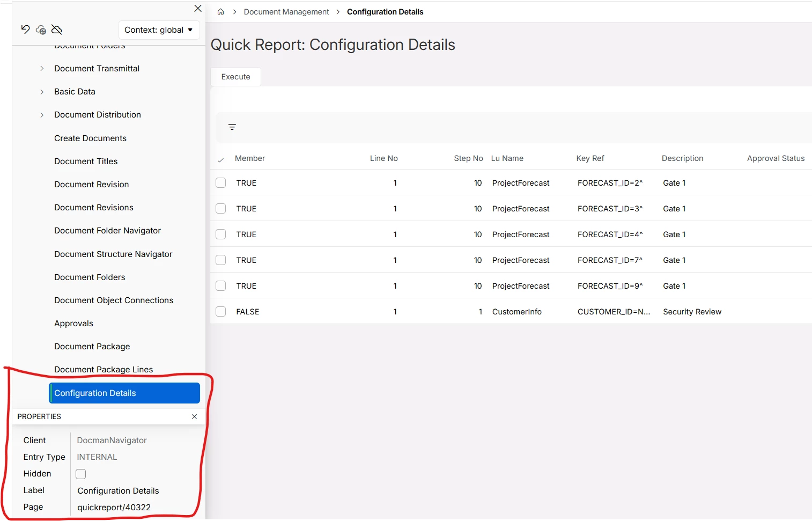812x521 pixels.
Task: Select highlighted Configuration Details navigator item
Action: tap(124, 393)
